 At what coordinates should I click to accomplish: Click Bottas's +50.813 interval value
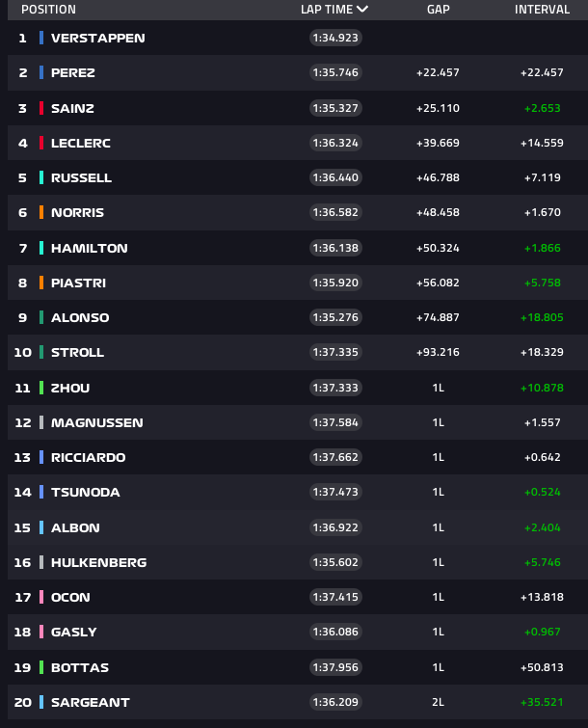click(542, 667)
